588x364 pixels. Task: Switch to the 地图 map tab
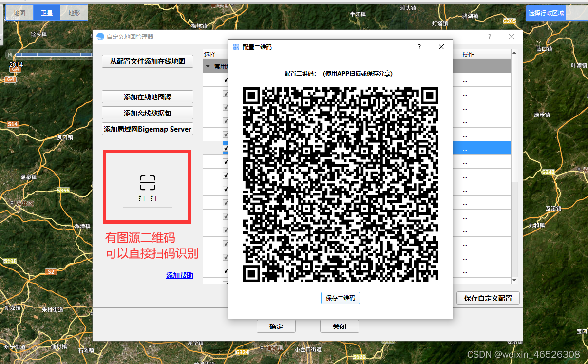tap(19, 13)
